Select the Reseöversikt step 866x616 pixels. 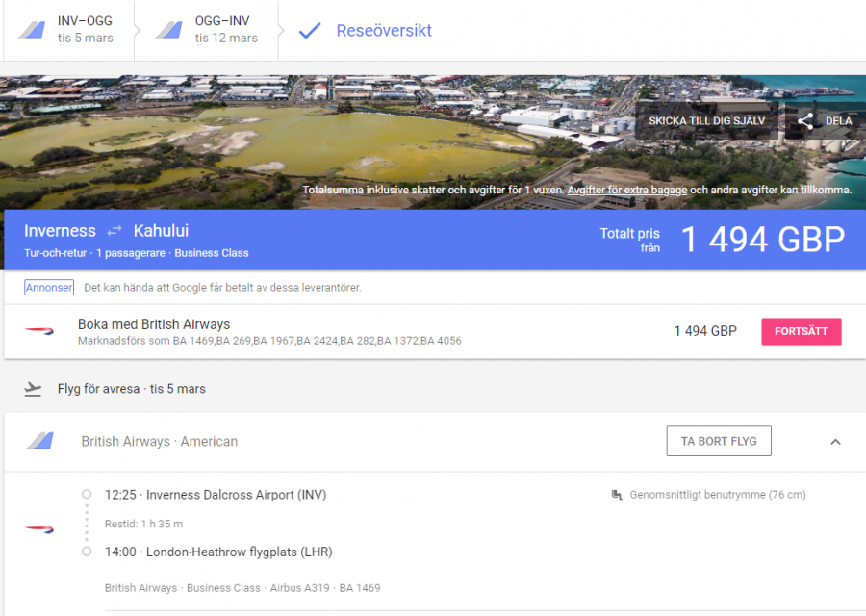tap(383, 31)
